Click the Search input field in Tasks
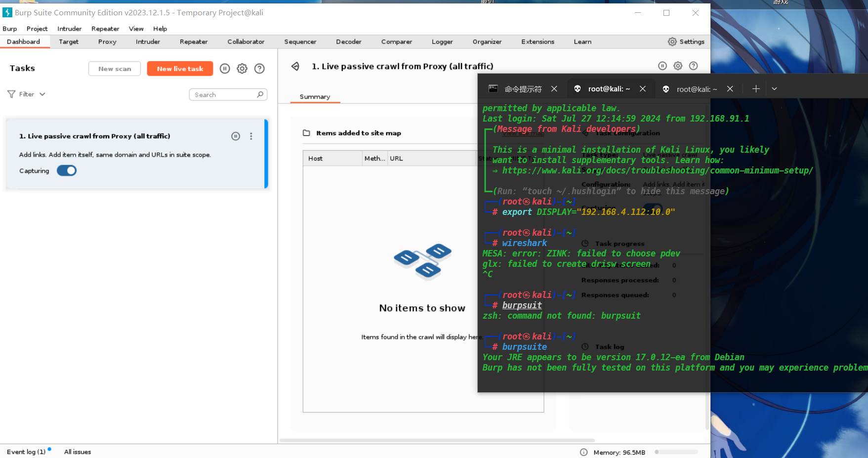The width and height of the screenshot is (868, 458). (228, 94)
